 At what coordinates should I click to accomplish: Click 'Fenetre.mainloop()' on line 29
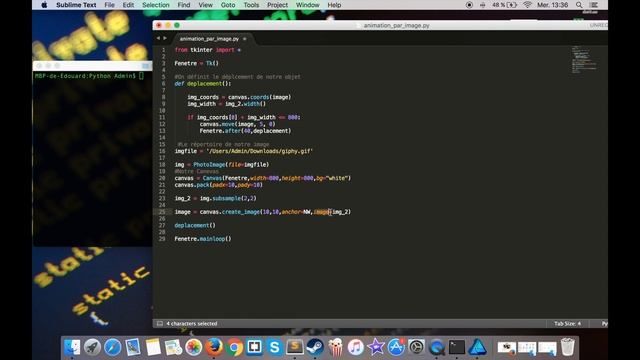[x=203, y=239]
